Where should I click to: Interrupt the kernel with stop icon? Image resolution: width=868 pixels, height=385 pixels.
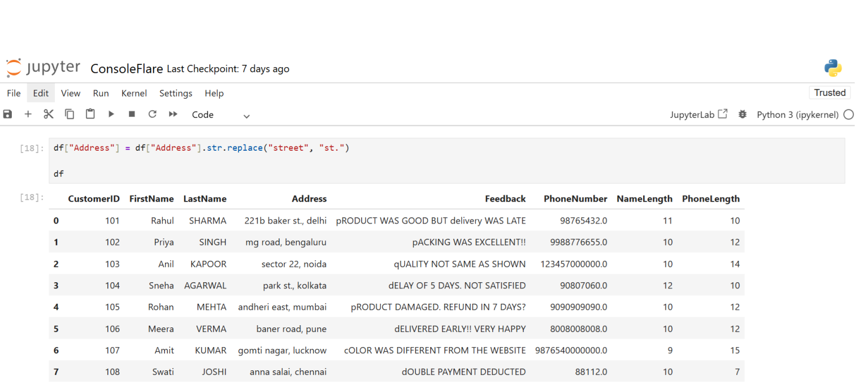pos(131,114)
